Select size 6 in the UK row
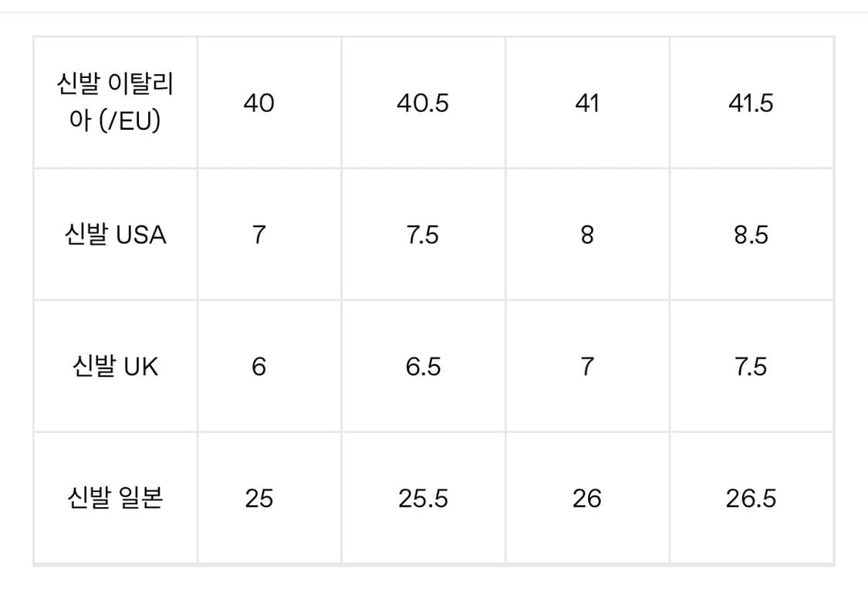This screenshot has height=603, width=868. click(x=258, y=367)
